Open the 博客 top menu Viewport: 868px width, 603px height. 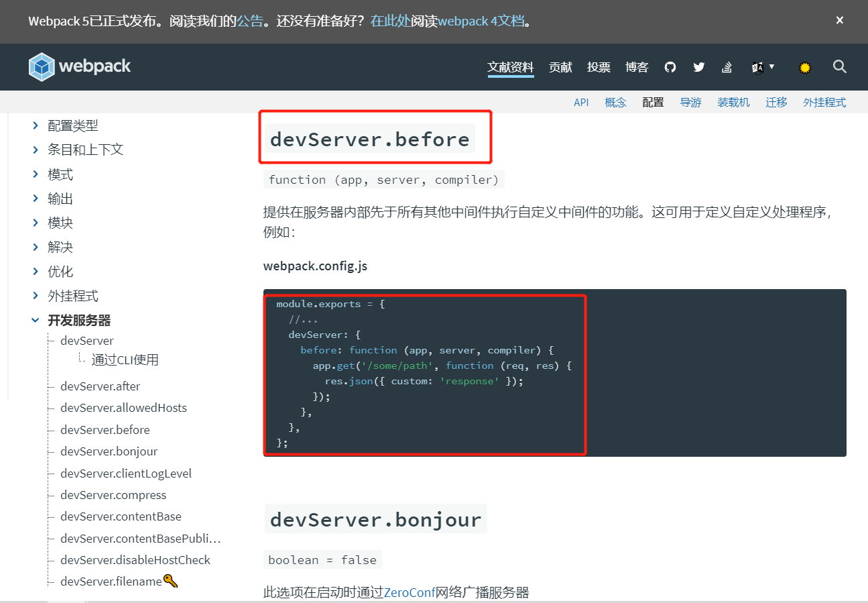[x=637, y=67]
